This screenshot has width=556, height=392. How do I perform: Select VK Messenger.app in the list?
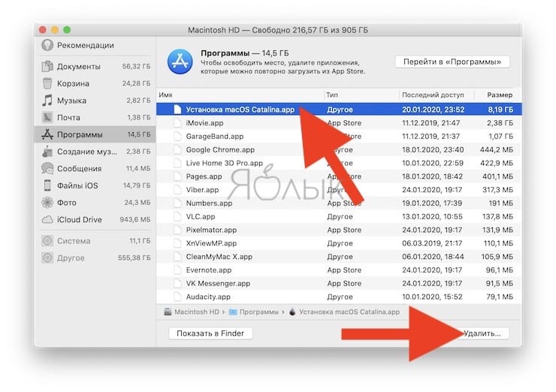tap(339, 284)
